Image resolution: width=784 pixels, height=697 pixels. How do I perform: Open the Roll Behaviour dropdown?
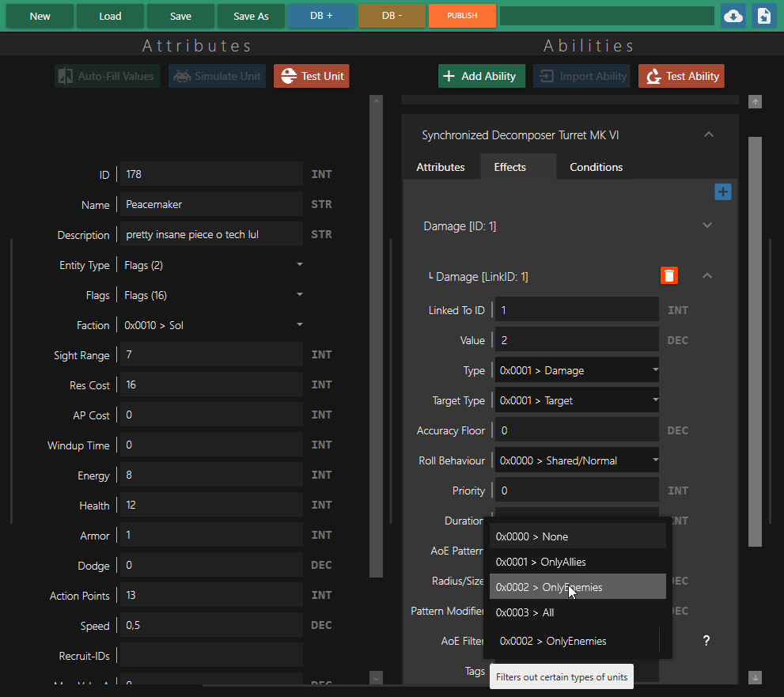click(577, 460)
